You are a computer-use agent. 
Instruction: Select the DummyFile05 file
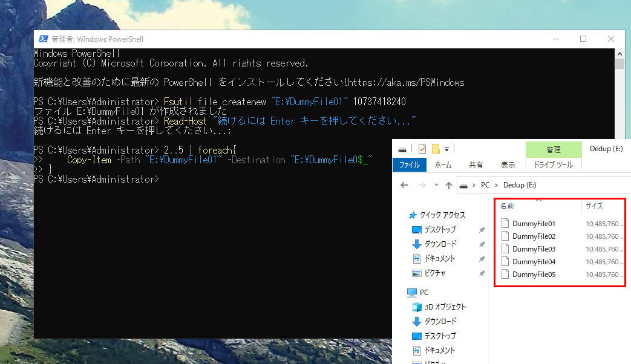[x=534, y=275]
